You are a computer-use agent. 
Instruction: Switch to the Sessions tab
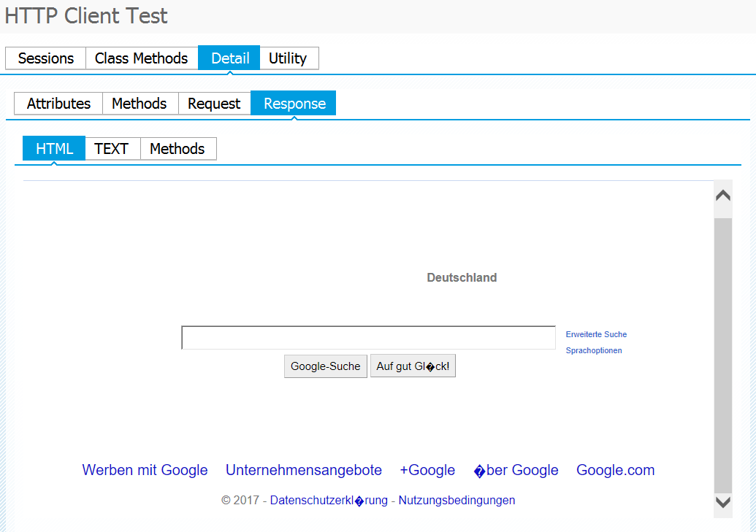click(x=45, y=58)
